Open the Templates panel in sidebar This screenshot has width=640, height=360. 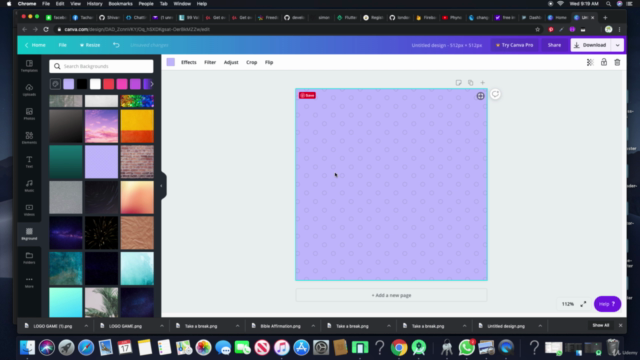click(x=29, y=66)
